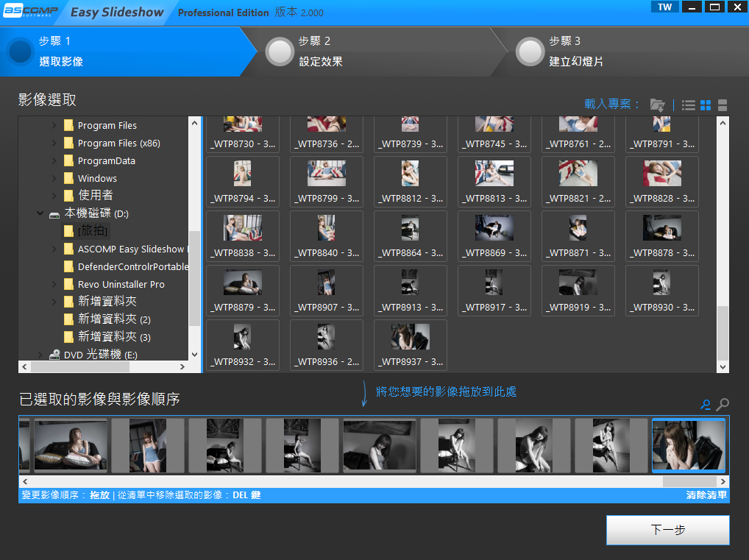Expand the Revo Uninstaller Pro folder

[54, 285]
